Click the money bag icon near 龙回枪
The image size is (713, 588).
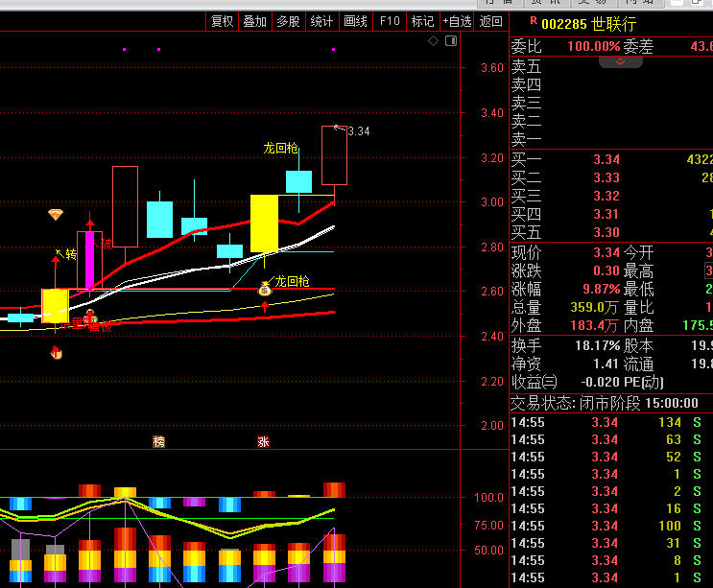point(264,287)
